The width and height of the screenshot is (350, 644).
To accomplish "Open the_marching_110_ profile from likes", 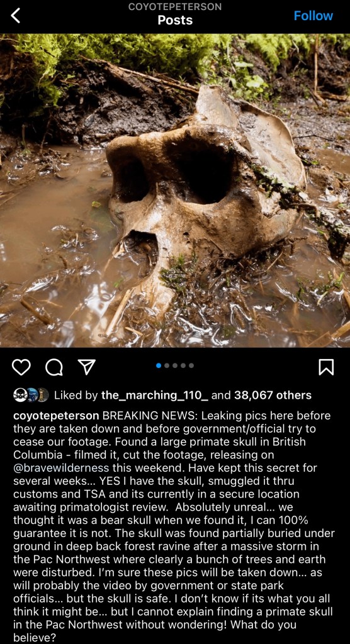I will click(x=155, y=396).
